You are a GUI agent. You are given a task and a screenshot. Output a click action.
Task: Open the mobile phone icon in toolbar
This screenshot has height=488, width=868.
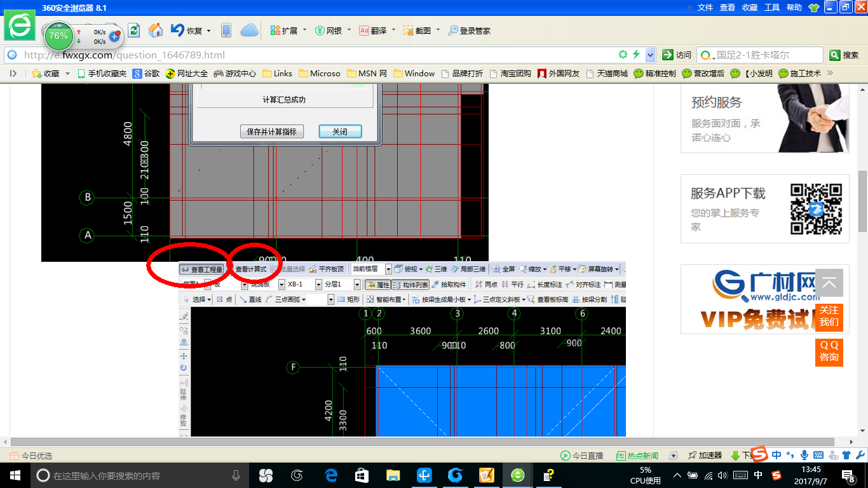coord(226,30)
